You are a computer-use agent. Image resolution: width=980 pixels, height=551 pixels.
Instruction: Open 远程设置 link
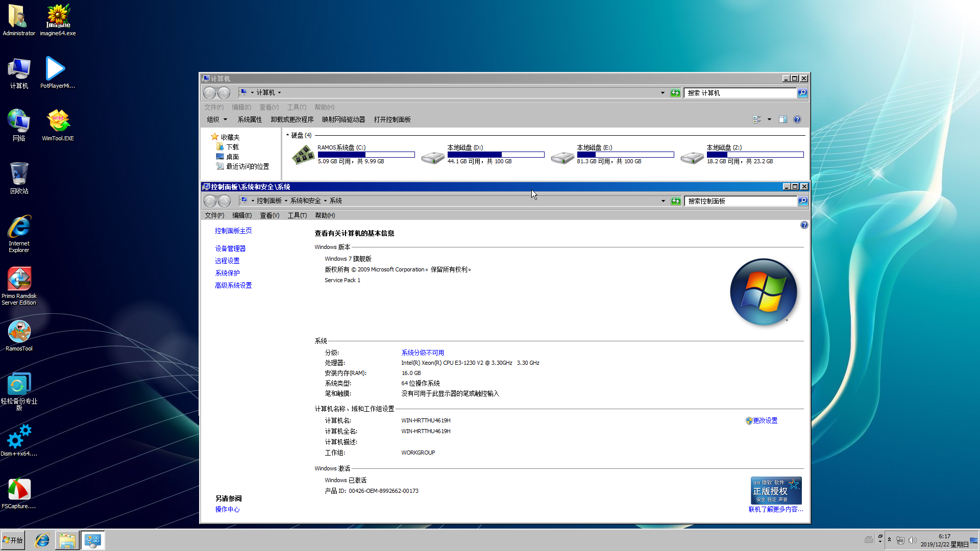pos(227,261)
